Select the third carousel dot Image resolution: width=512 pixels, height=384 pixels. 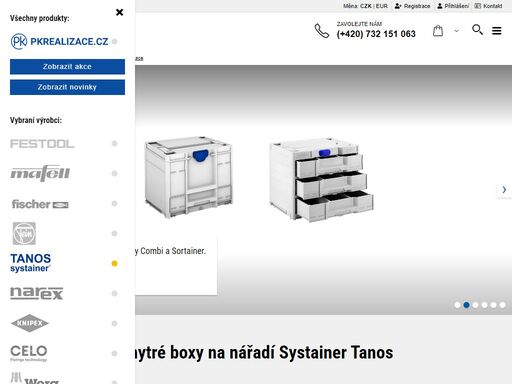[x=475, y=305]
